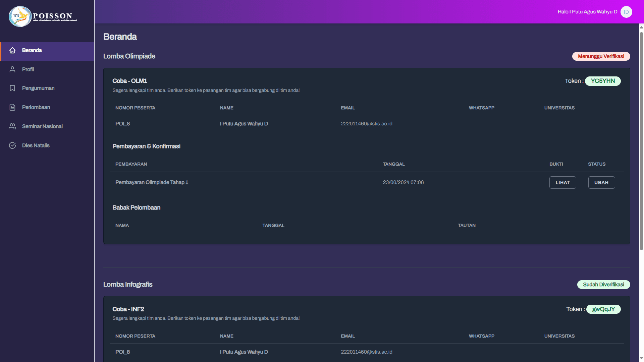
Task: Click the Sudah Diverifikasi status badge
Action: [x=603, y=285]
